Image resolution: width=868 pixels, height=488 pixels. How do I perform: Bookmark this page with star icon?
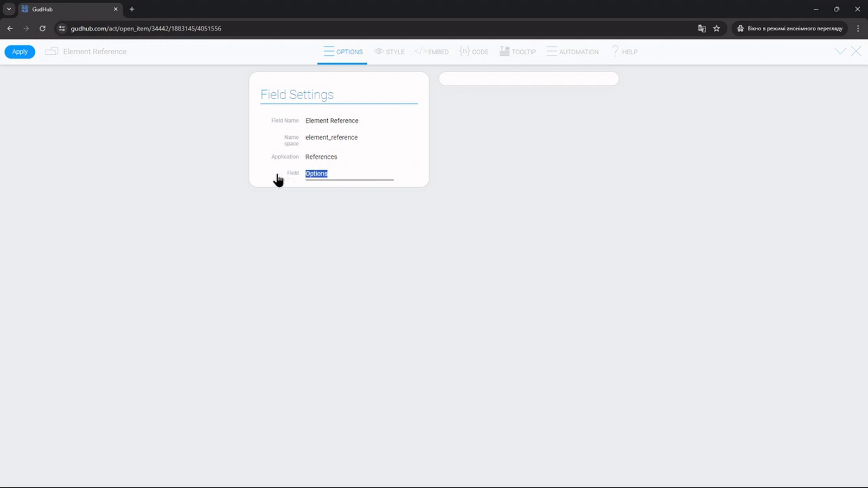tap(717, 28)
